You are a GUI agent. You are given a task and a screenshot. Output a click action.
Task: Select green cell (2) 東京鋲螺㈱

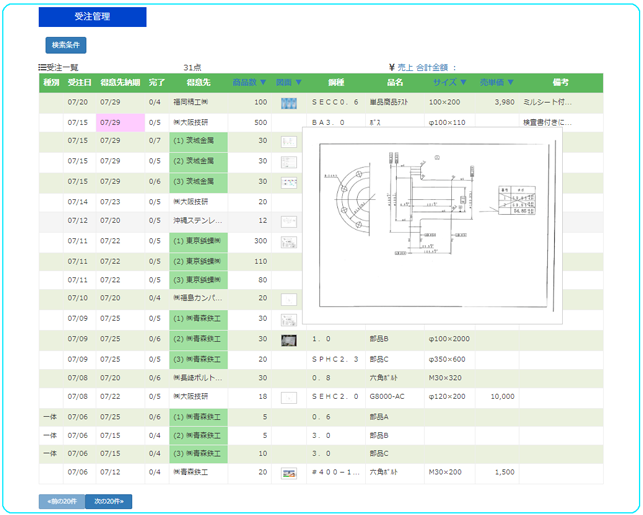(198, 262)
